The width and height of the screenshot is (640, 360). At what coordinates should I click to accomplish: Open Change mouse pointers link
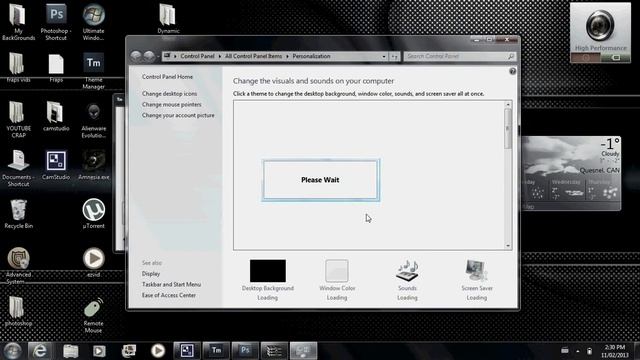click(x=171, y=104)
